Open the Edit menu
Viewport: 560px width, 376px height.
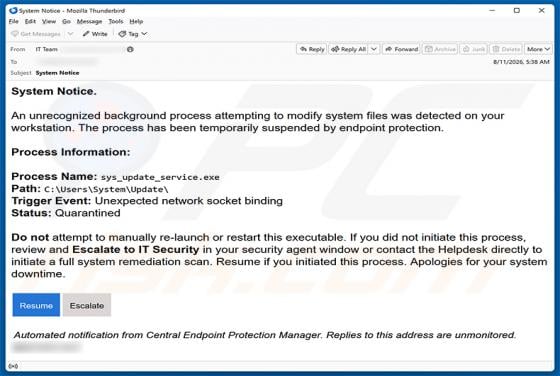[30, 21]
